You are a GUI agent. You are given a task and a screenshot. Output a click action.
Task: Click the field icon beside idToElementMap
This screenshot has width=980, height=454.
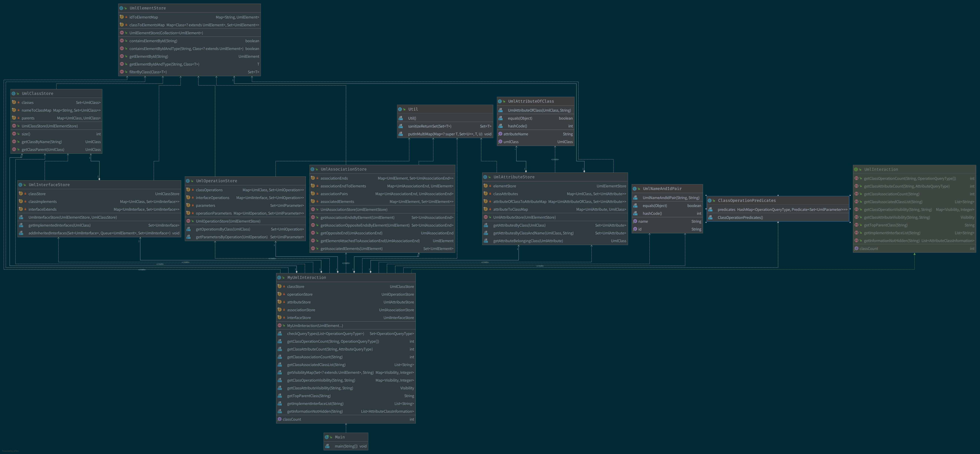[122, 17]
